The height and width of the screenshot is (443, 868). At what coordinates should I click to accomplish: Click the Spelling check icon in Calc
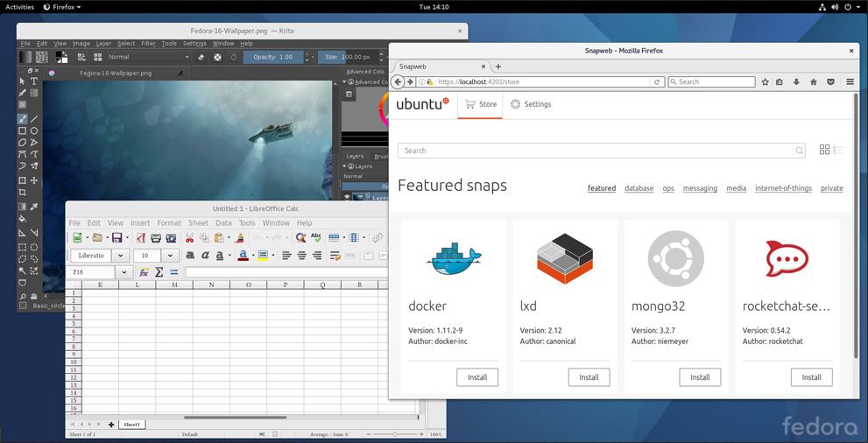[316, 237]
